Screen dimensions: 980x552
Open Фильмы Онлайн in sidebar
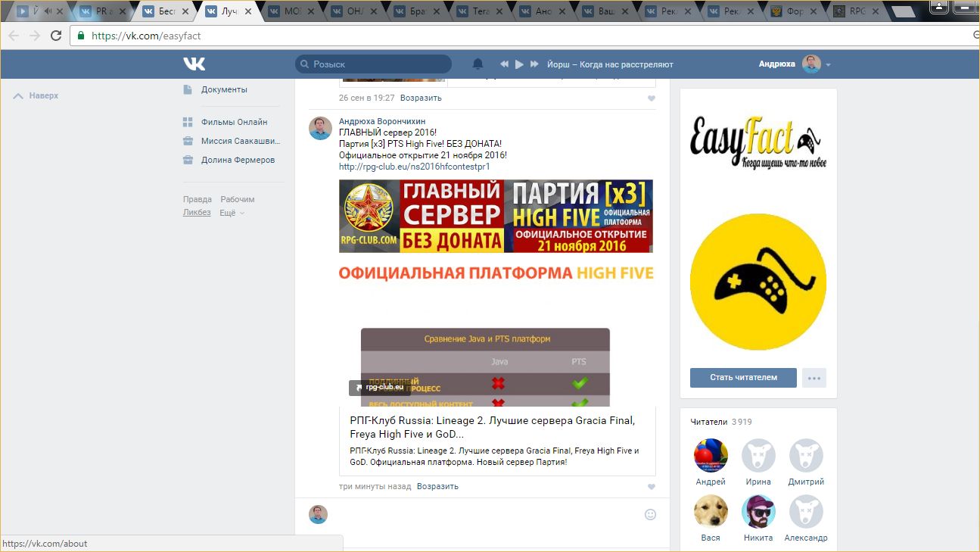click(234, 122)
